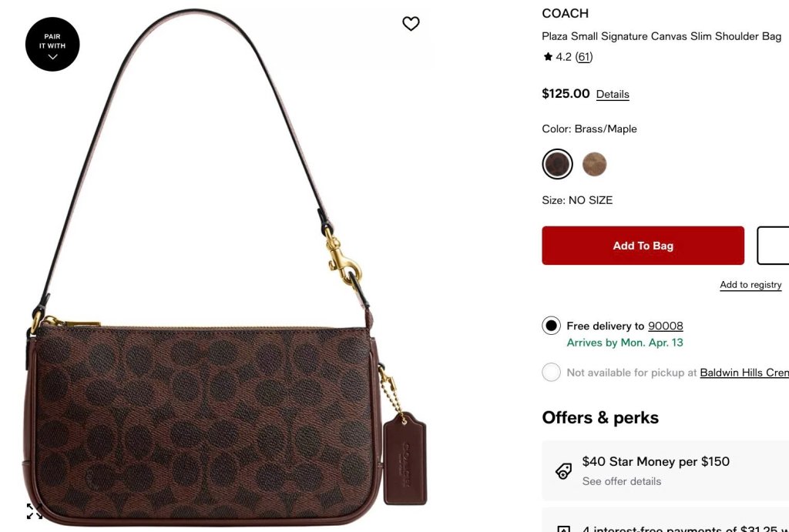Click Add to registry link
This screenshot has height=532, width=789.
click(x=750, y=285)
